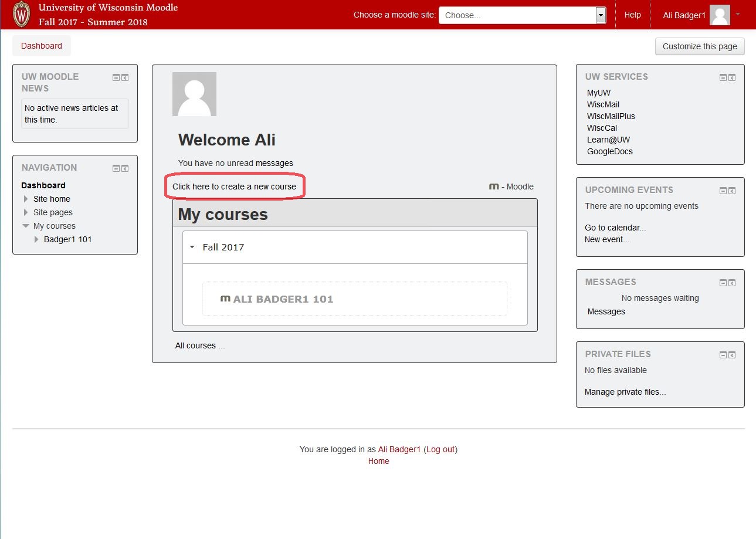Click University of Wisconsin Moodle header title

109,8
